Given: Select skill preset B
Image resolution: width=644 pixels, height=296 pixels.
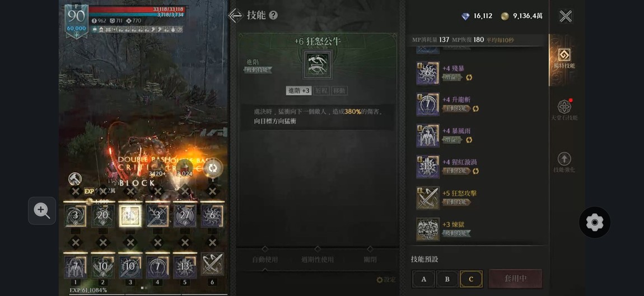Looking at the screenshot, I should pos(447,279).
